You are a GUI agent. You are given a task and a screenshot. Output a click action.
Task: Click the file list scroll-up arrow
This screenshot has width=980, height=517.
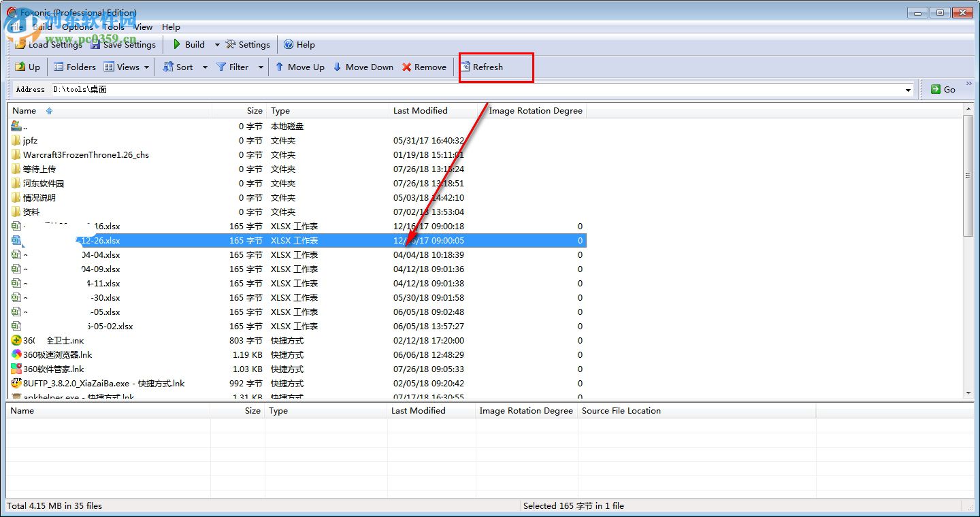[968, 109]
